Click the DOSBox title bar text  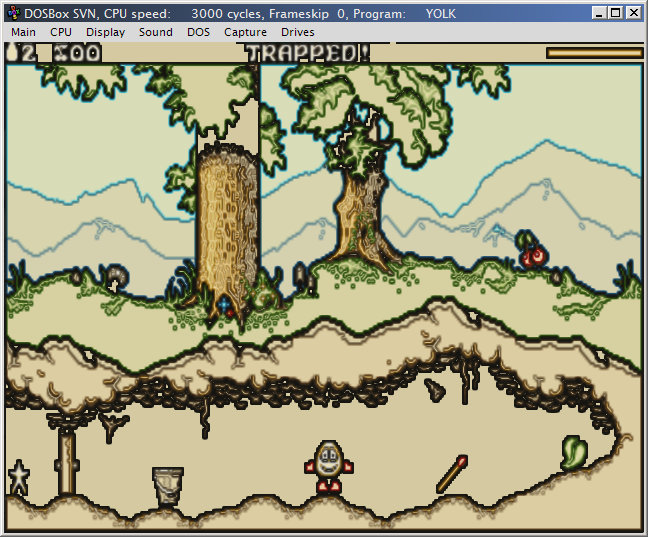coord(240,14)
